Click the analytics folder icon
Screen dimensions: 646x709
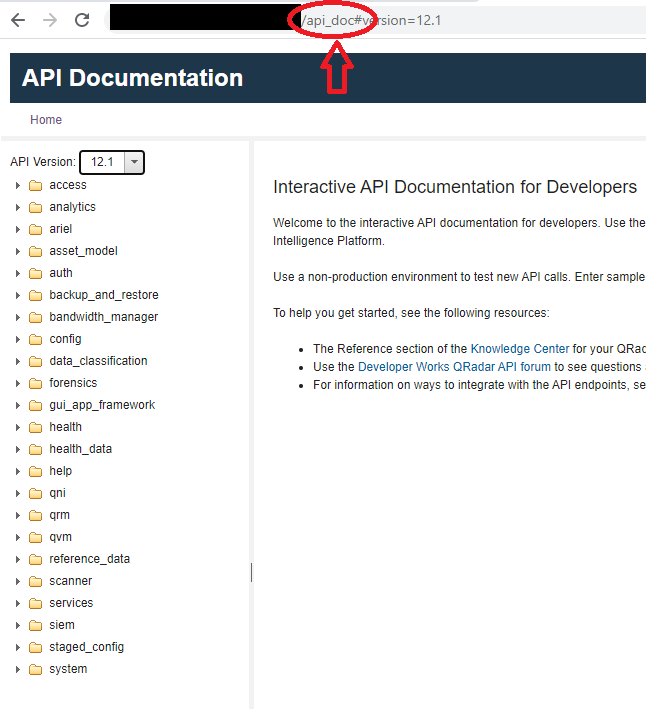click(35, 208)
